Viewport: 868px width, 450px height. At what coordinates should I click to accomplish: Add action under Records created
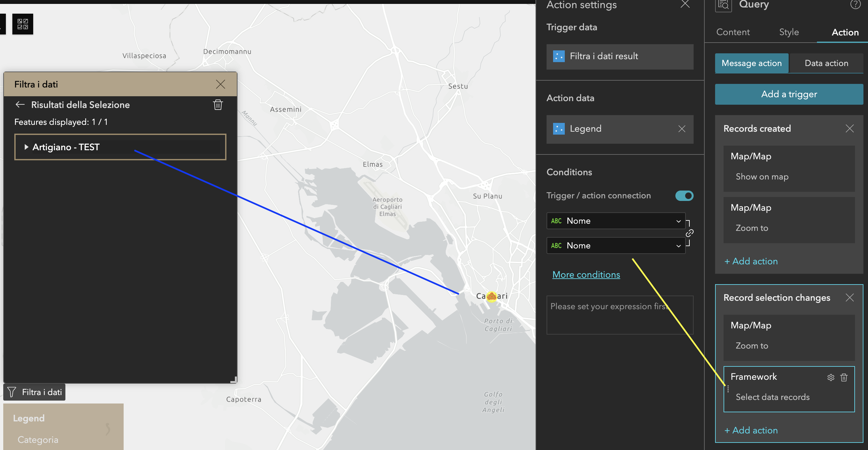click(x=751, y=261)
